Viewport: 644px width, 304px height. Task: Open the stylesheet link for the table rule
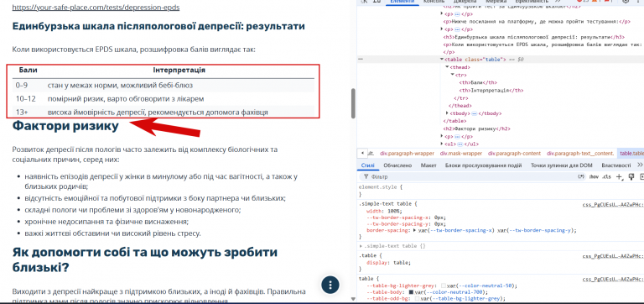(613, 279)
